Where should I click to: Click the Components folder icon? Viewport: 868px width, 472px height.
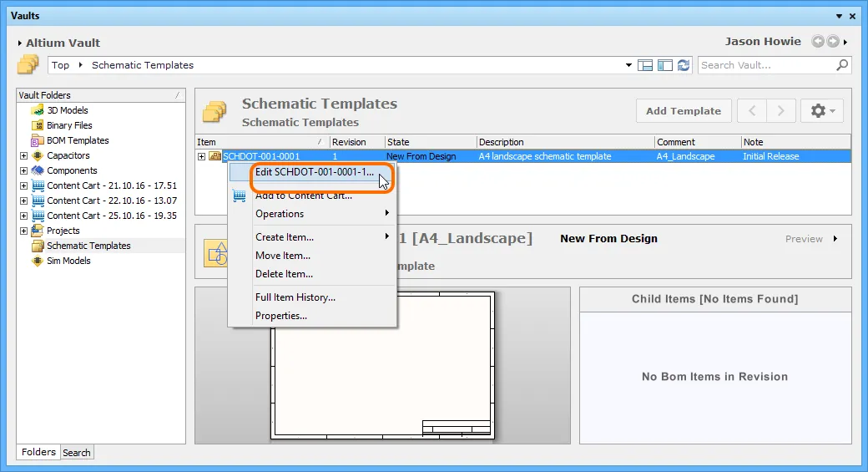38,170
